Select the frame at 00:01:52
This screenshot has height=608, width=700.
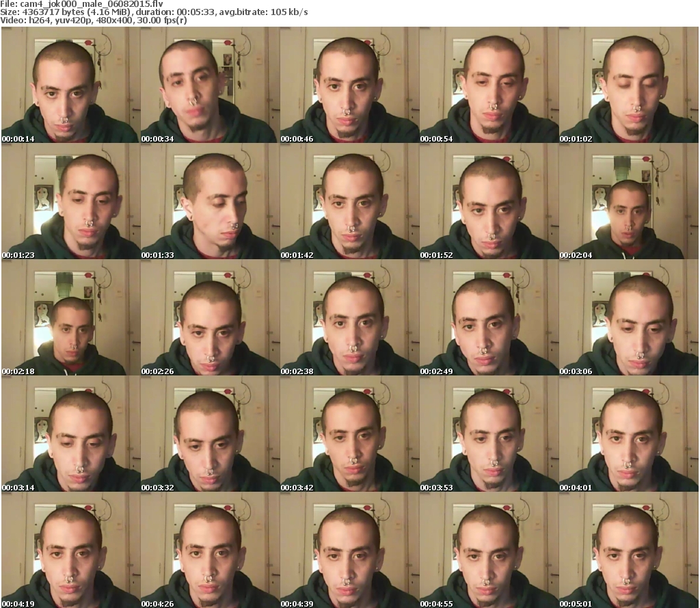[489, 201]
